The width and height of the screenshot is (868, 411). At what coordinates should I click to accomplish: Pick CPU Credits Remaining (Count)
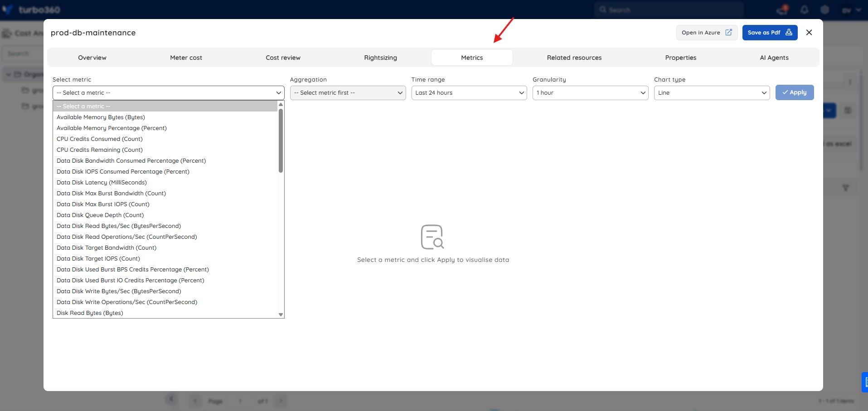pyautogui.click(x=165, y=150)
